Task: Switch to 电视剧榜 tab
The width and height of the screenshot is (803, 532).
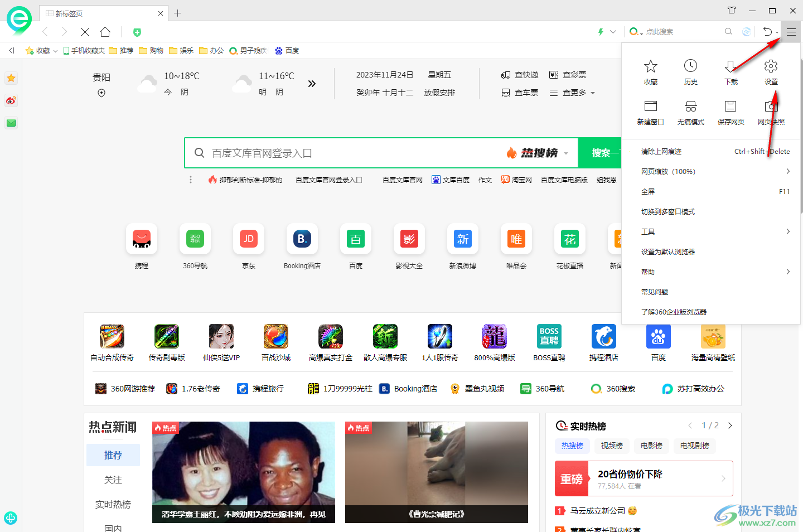Action: (695, 446)
